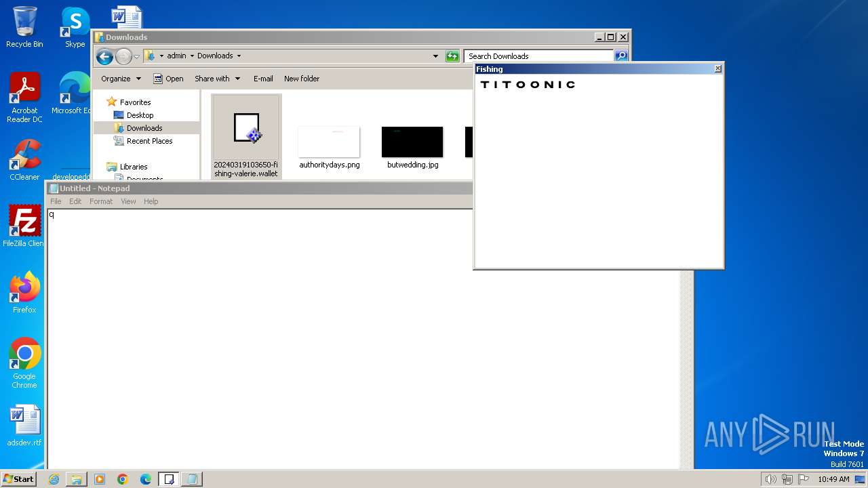Screen dimensions: 868x488
Task: Expand the Downloads breadcrumb arrow
Action: pos(239,56)
